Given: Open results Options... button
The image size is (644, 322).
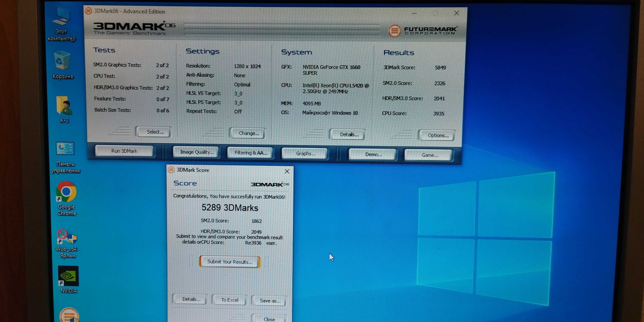Looking at the screenshot, I should coord(437,136).
